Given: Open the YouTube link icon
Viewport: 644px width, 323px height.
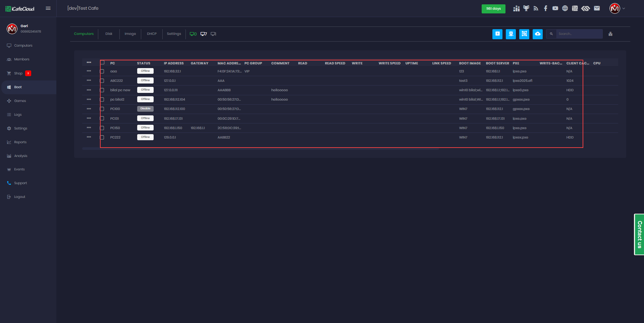Looking at the screenshot, I should (555, 8).
